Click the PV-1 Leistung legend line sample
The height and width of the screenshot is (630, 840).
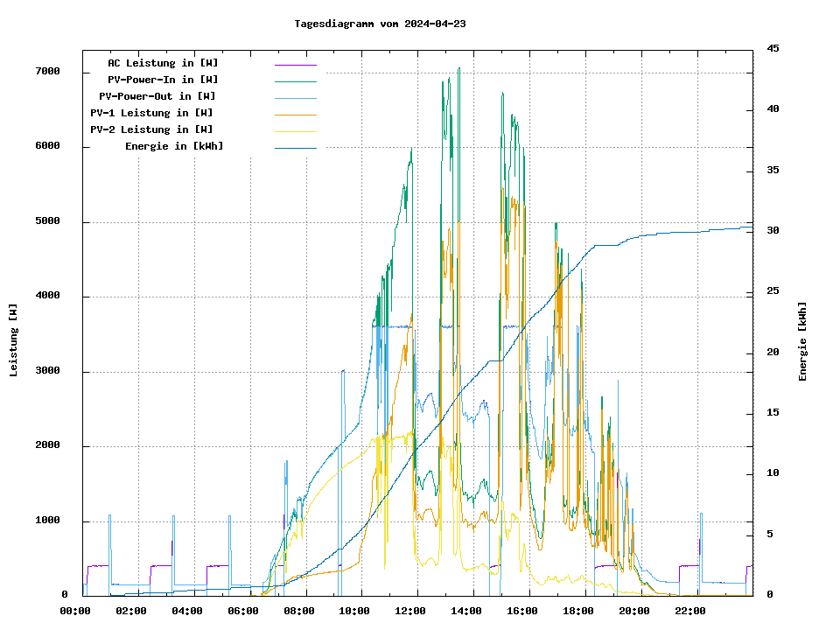tap(296, 115)
